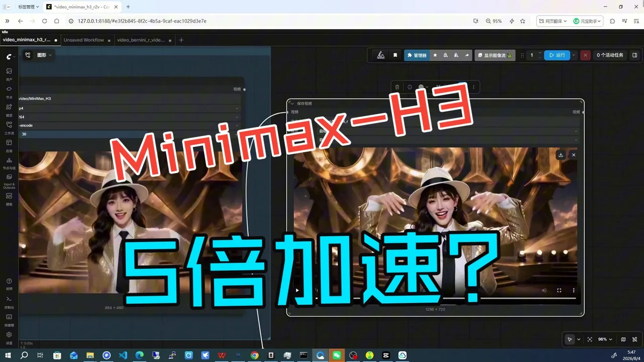Open the 管理器 Manager button
The image size is (644, 362).
[x=417, y=55]
